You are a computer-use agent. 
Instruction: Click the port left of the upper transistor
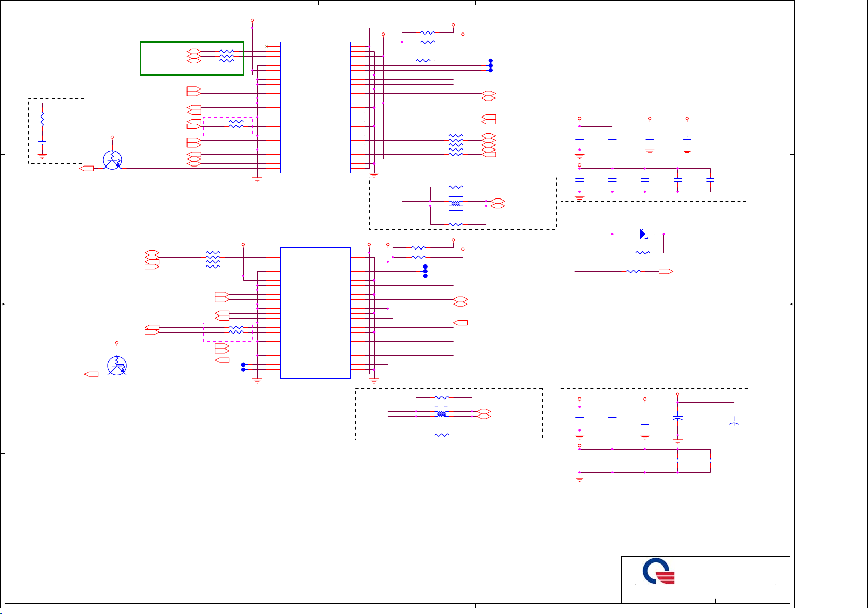[87, 169]
